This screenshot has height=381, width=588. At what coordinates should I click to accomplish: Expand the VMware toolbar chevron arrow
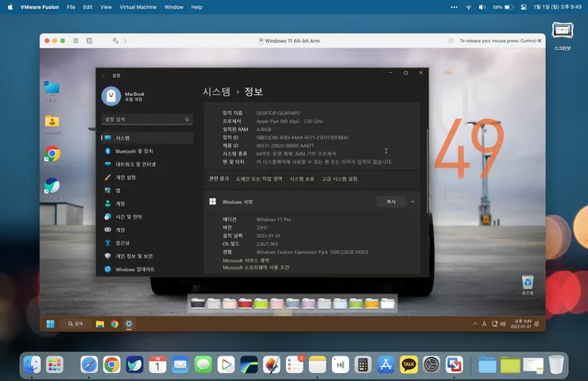(x=126, y=40)
